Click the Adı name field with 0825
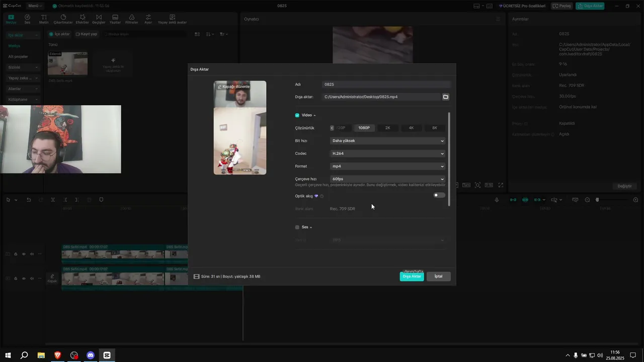This screenshot has height=362, width=644. coord(386,84)
